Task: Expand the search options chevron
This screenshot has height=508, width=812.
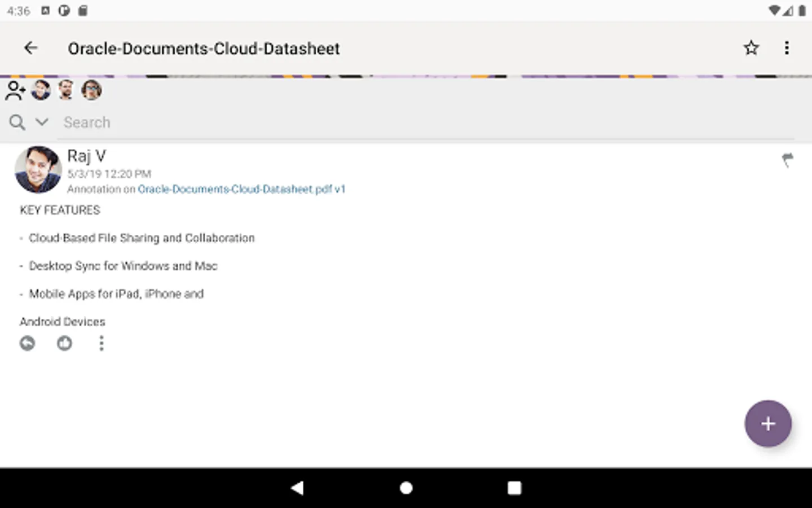Action: point(42,122)
